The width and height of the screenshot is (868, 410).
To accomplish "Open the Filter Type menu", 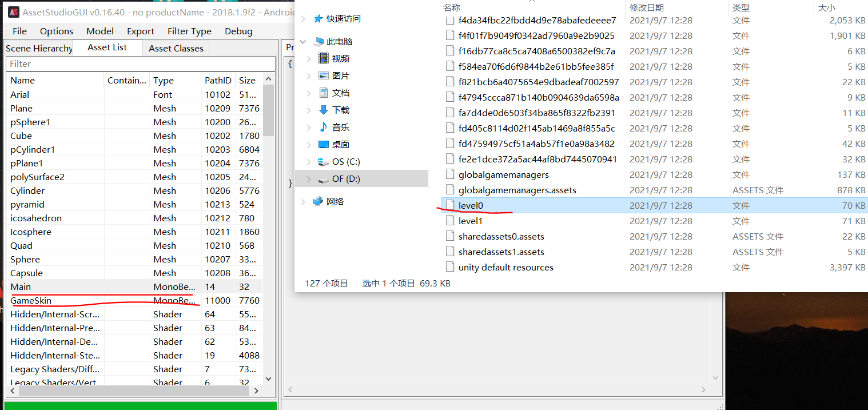I will point(189,31).
